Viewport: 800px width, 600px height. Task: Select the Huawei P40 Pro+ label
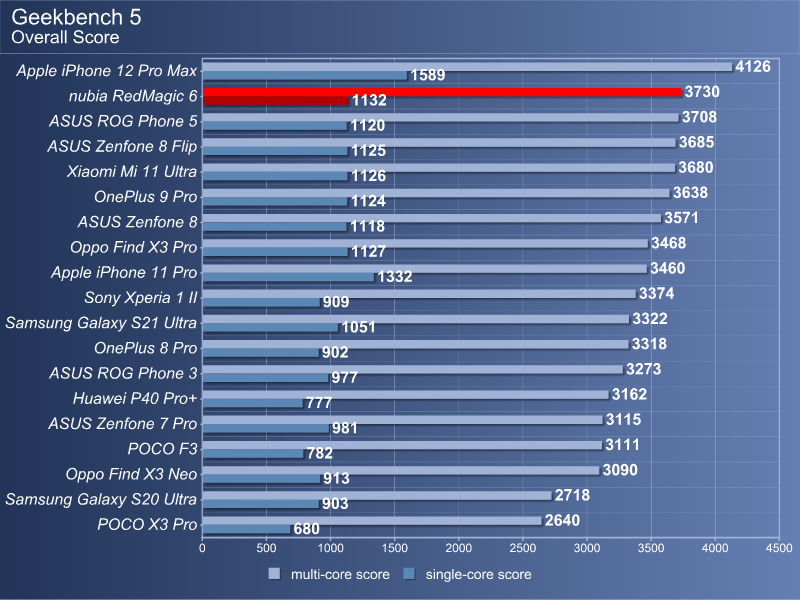[135, 398]
